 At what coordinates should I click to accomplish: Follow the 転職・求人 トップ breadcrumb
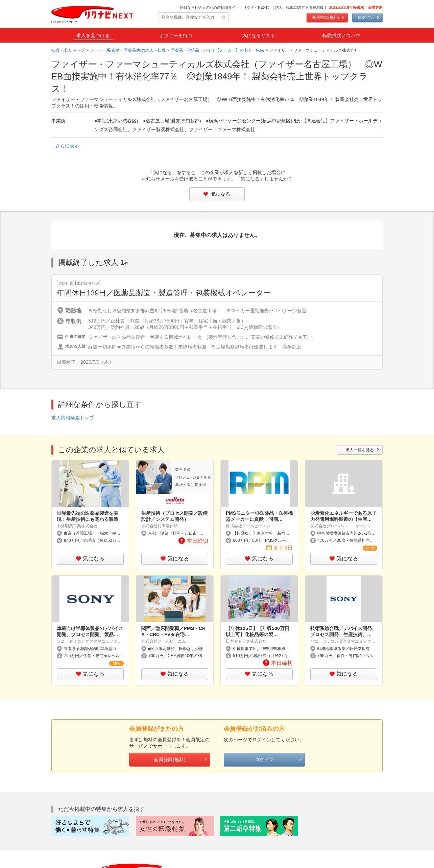pos(68,50)
